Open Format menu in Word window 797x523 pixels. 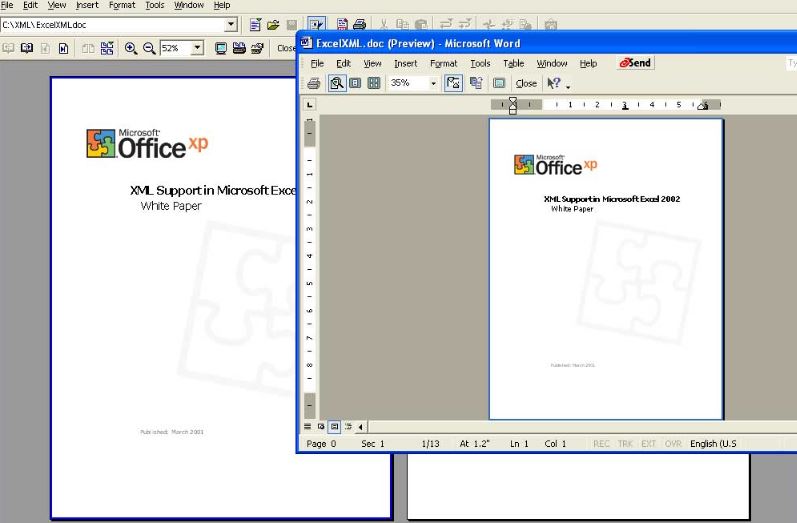point(444,64)
